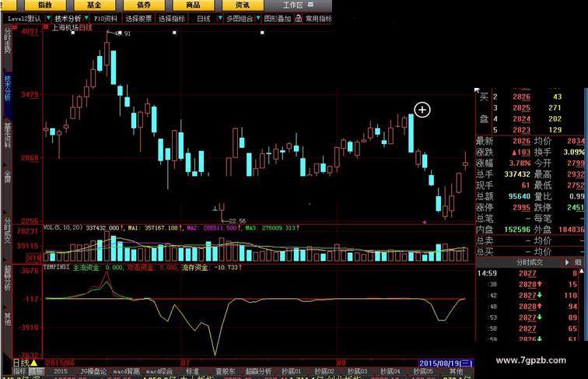The width and height of the screenshot is (588, 379).
Task: Click the 2015/08/19 date label
Action: 446,363
